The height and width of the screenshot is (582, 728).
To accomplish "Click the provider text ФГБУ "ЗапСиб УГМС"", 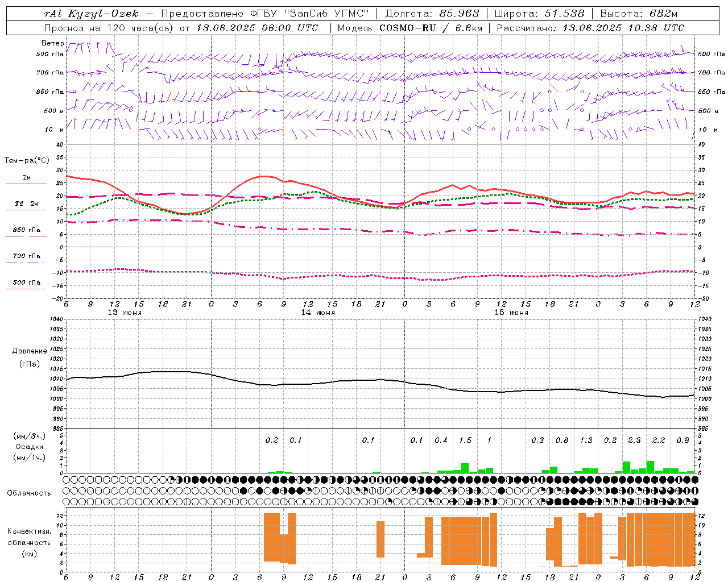I will point(310,14).
